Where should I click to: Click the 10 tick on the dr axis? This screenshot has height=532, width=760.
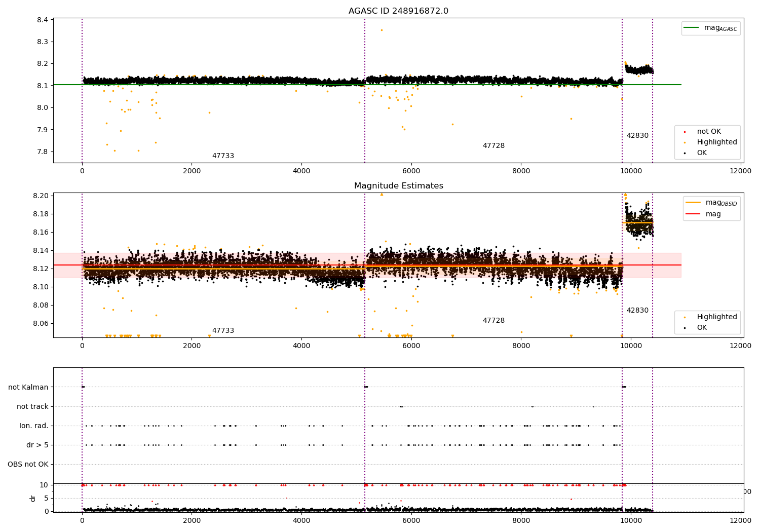point(44,485)
